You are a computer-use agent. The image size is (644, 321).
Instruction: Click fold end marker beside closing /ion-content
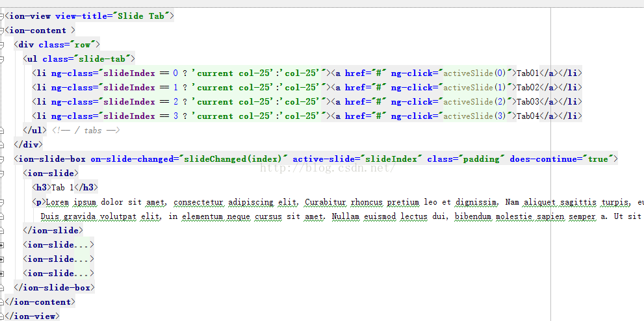(2, 302)
